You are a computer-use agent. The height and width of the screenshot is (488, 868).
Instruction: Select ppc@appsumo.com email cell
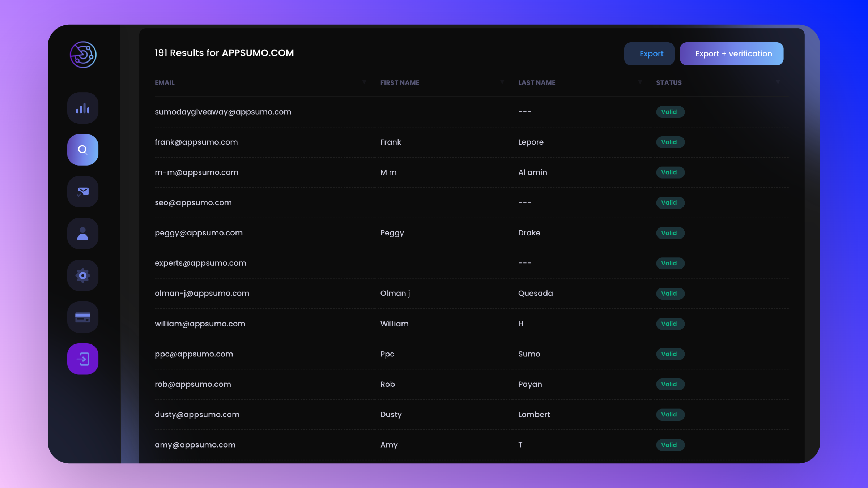pyautogui.click(x=194, y=354)
